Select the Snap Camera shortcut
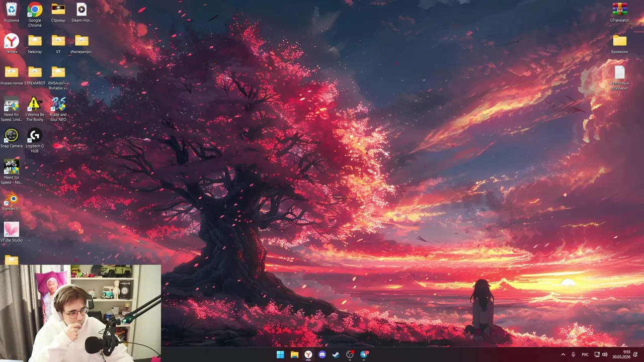This screenshot has width=644, height=362. (11, 138)
